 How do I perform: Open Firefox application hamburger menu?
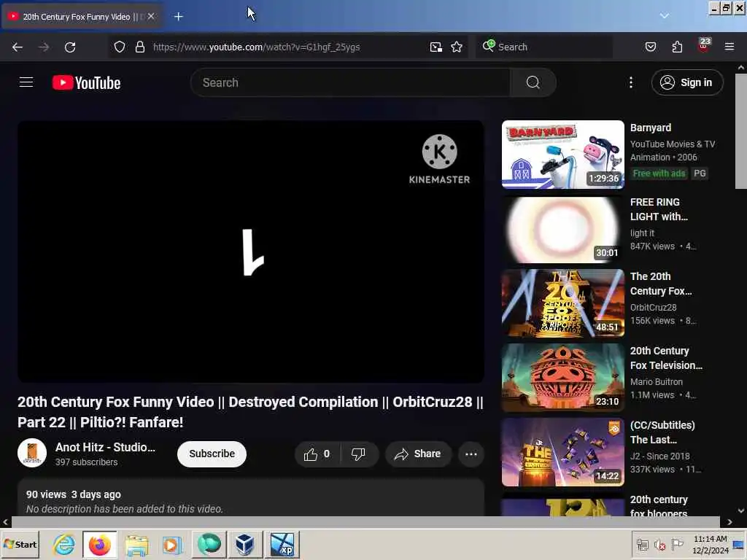729,47
